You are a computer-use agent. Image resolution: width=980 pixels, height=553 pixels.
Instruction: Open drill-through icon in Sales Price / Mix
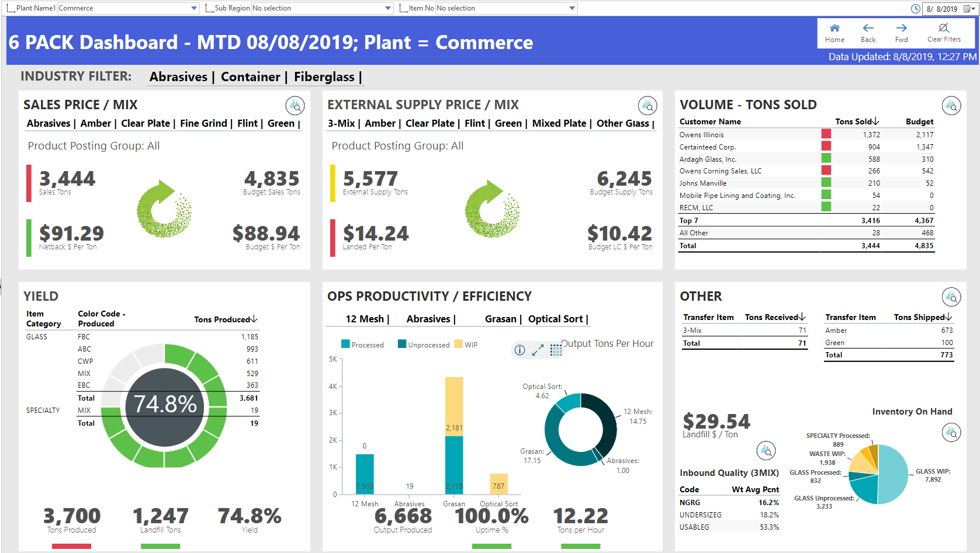click(x=295, y=106)
